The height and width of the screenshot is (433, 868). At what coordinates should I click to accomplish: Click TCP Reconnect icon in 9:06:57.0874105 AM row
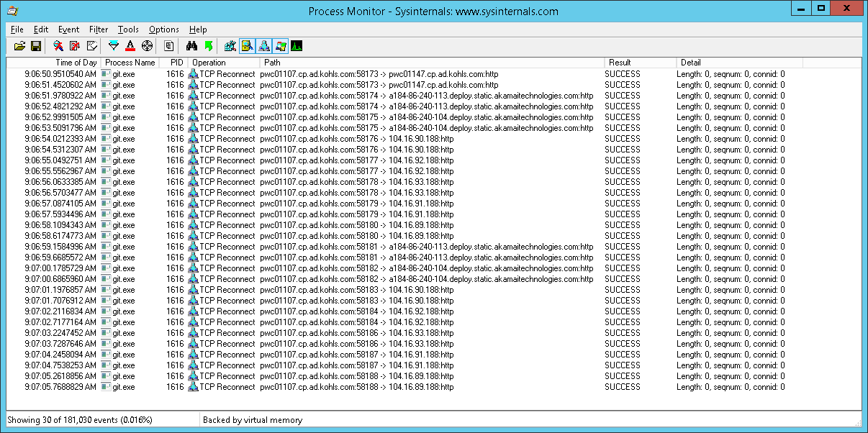(193, 204)
